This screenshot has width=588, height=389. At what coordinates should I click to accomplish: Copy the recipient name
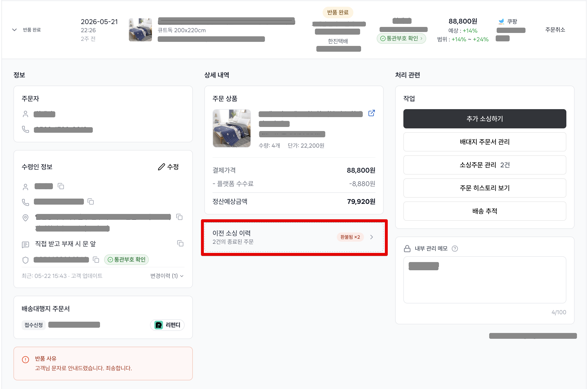click(x=61, y=186)
